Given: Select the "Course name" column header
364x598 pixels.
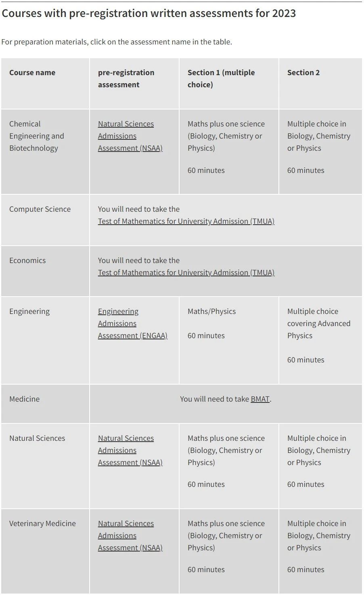Looking at the screenshot, I should (32, 73).
